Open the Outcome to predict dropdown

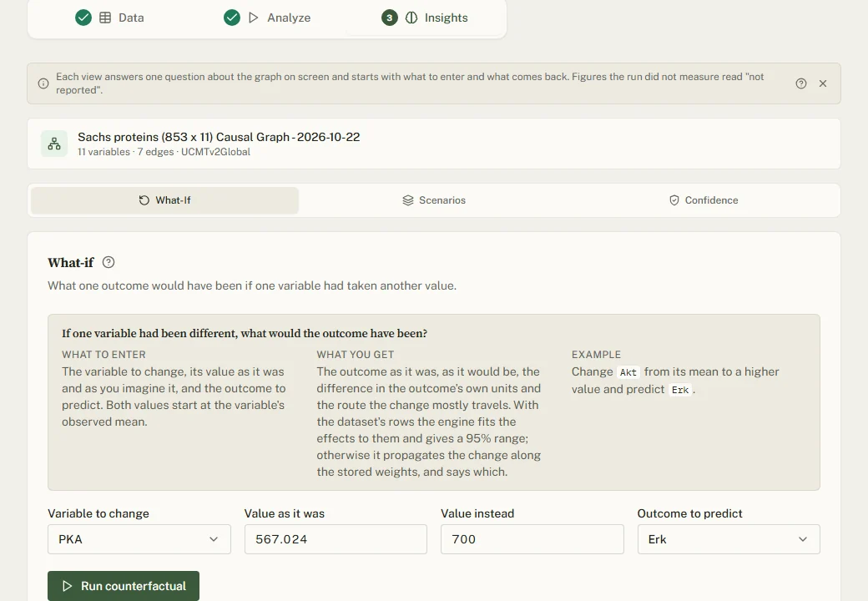[x=729, y=539]
